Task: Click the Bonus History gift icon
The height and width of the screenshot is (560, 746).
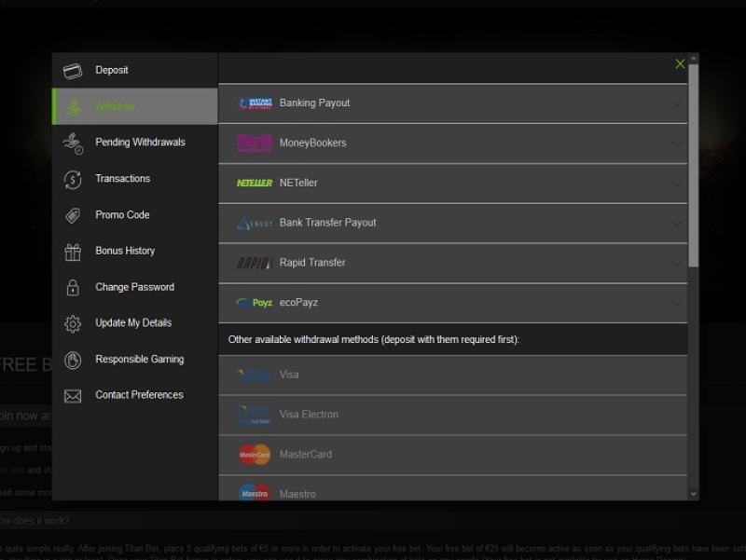Action: [73, 252]
